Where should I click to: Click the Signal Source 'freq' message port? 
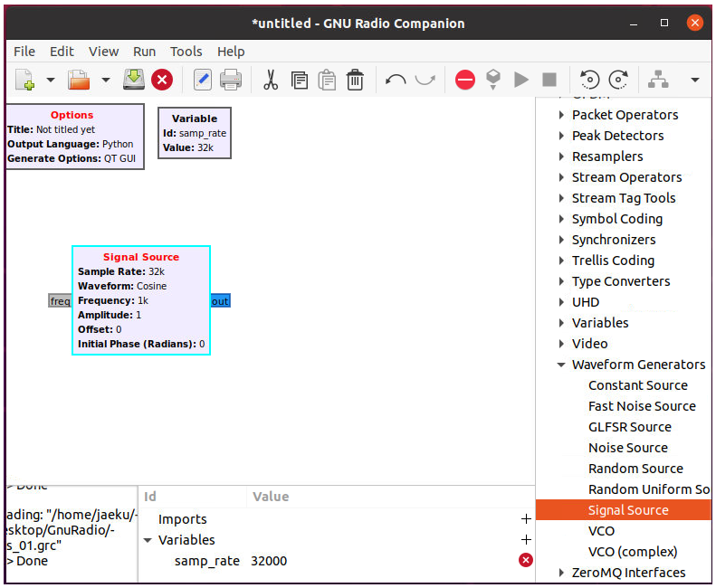click(x=61, y=301)
